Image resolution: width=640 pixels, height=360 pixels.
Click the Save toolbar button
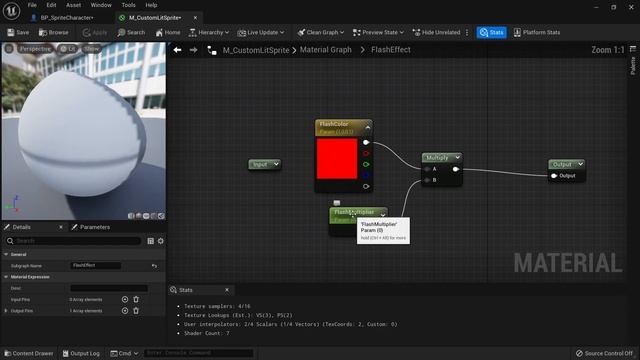[x=18, y=33]
